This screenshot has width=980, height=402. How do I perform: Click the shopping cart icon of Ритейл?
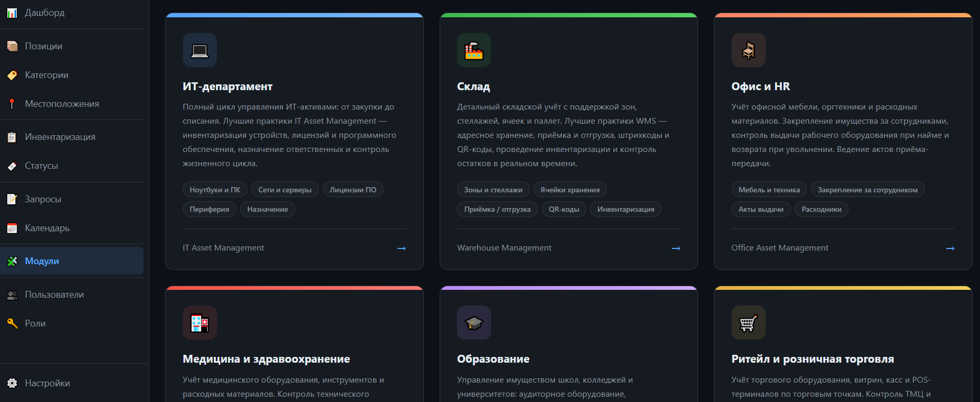tap(748, 323)
